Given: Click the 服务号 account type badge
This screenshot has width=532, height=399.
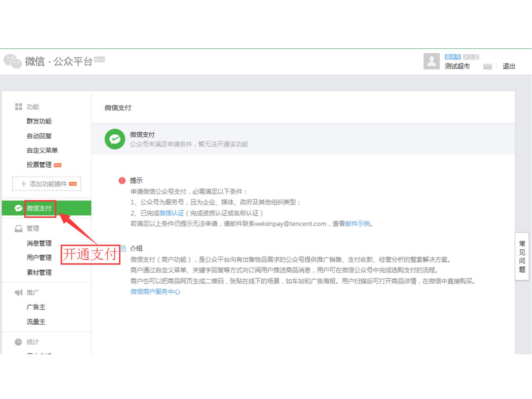Looking at the screenshot, I should click(453, 57).
